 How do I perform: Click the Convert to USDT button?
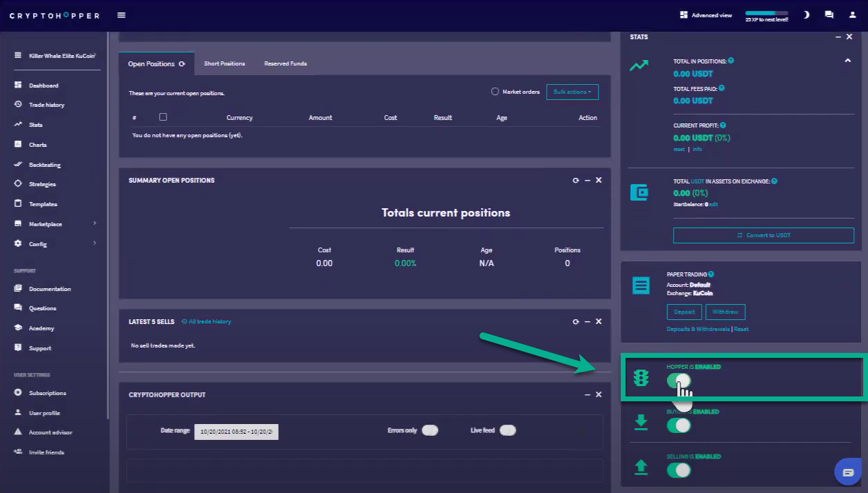pyautogui.click(x=763, y=235)
